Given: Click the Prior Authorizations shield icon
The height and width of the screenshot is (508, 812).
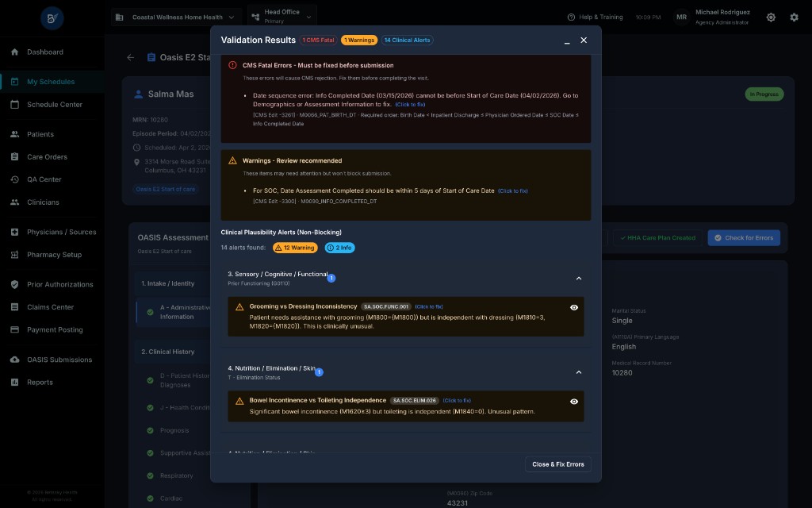Looking at the screenshot, I should 14,284.
